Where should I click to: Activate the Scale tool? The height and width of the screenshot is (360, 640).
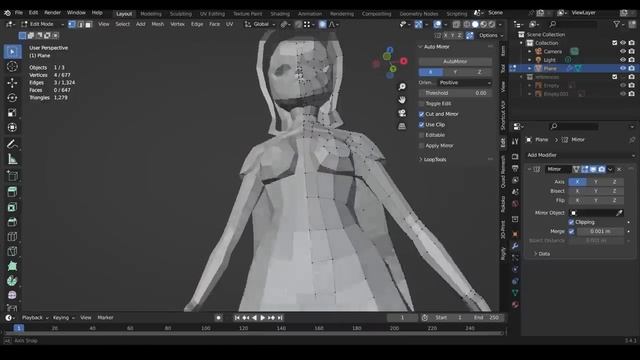pyautogui.click(x=12, y=113)
